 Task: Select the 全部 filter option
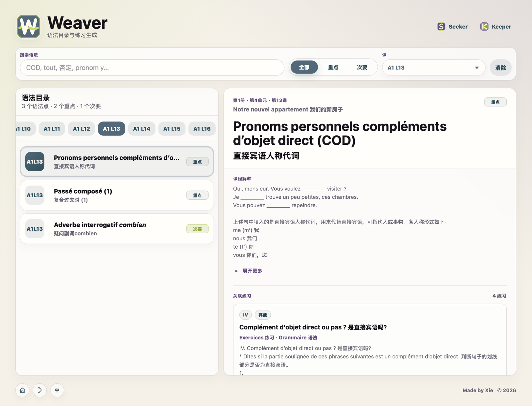point(304,67)
